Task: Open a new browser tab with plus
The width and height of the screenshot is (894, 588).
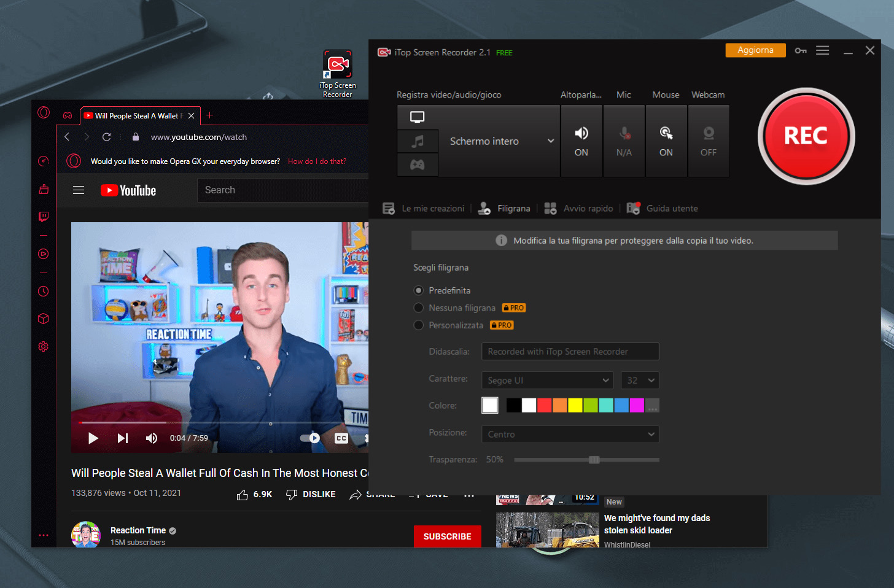Action: [209, 115]
